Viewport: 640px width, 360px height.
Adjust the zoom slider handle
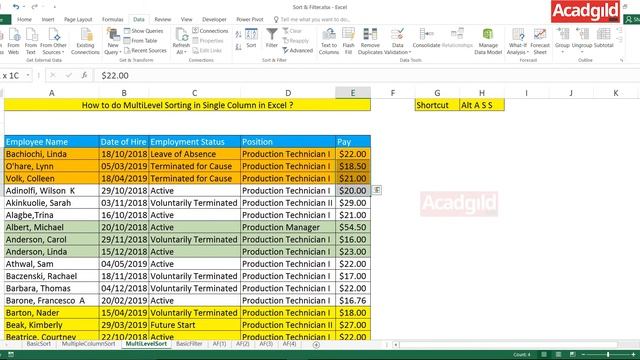(x=608, y=355)
